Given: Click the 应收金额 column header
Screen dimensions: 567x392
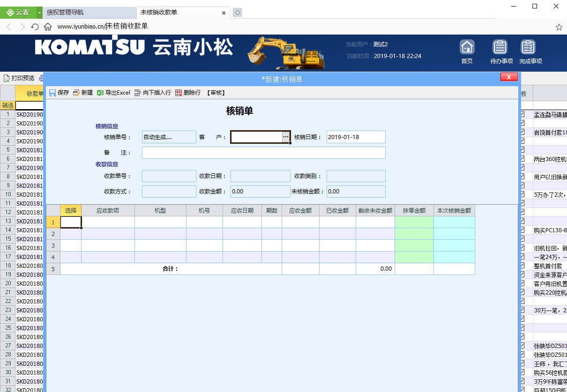Looking at the screenshot, I should tap(301, 210).
